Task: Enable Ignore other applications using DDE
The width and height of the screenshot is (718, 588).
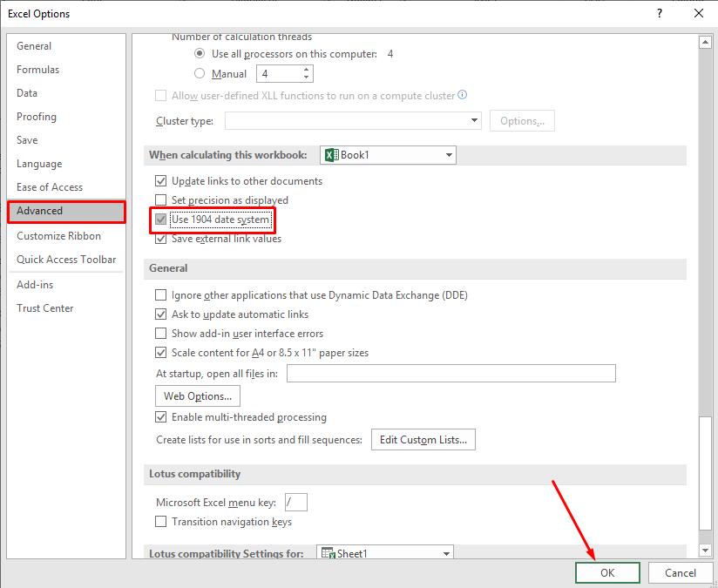Action: click(160, 295)
